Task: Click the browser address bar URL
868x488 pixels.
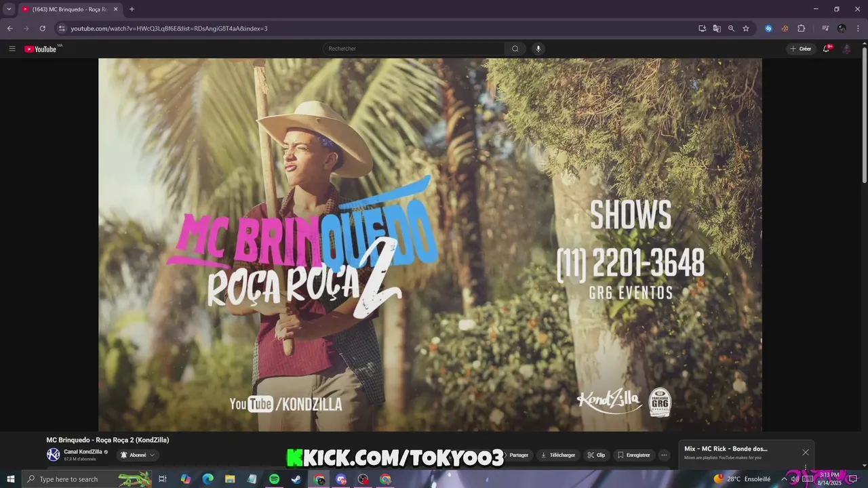Action: click(x=170, y=28)
